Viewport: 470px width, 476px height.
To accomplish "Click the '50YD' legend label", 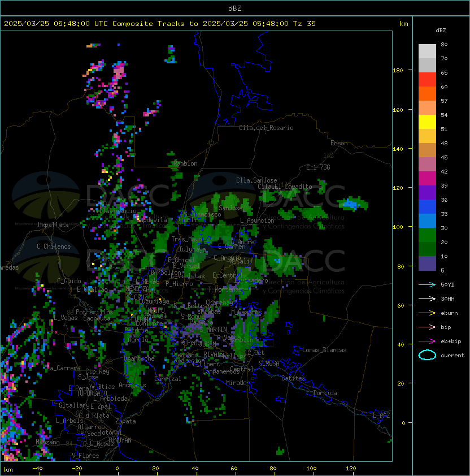I will click(447, 285).
